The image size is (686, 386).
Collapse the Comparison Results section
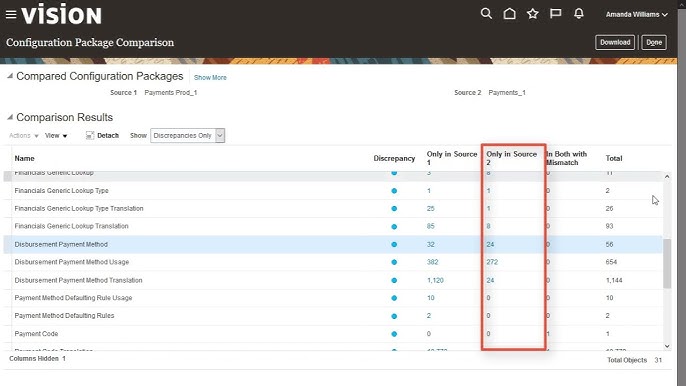point(10,117)
